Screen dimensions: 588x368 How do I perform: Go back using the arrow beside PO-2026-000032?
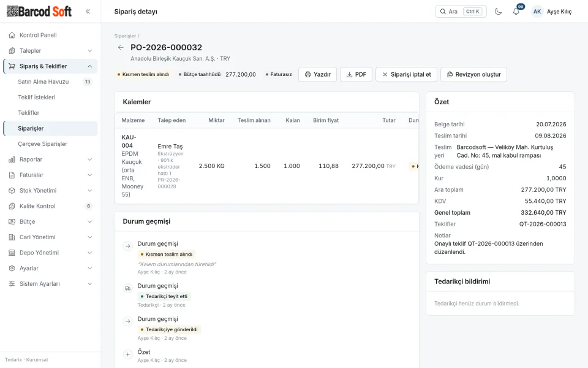click(121, 47)
